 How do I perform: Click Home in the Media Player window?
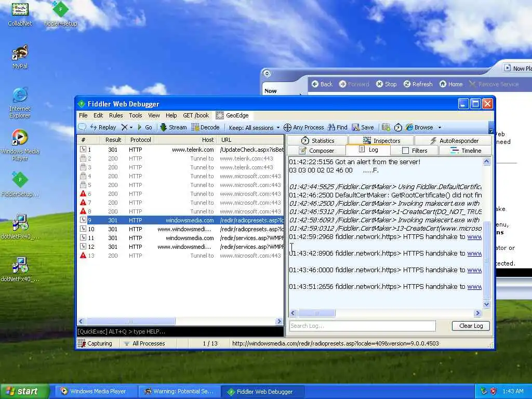tap(451, 84)
